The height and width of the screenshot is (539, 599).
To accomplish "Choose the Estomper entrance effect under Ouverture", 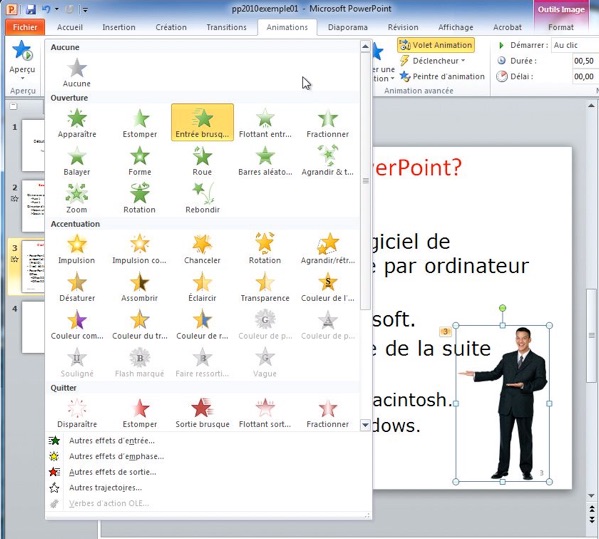I will coord(139,123).
